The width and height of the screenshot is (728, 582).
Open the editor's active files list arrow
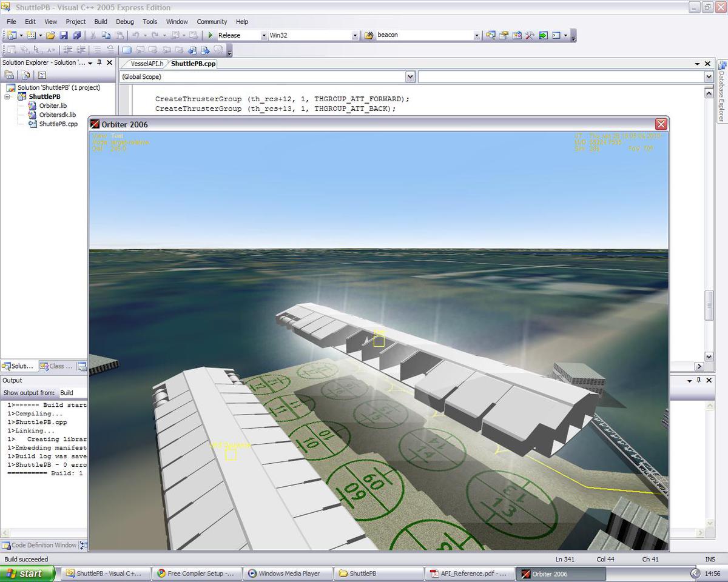point(698,64)
